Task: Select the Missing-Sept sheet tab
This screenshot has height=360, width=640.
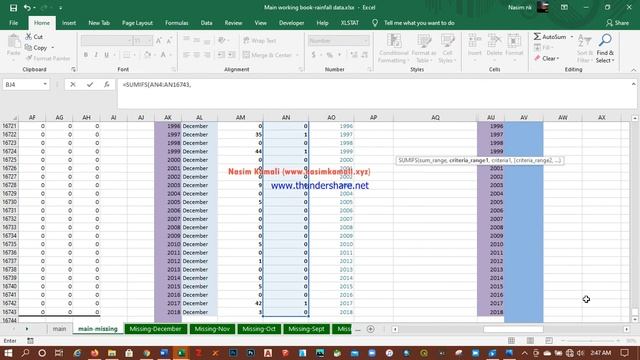Action: tap(306, 329)
